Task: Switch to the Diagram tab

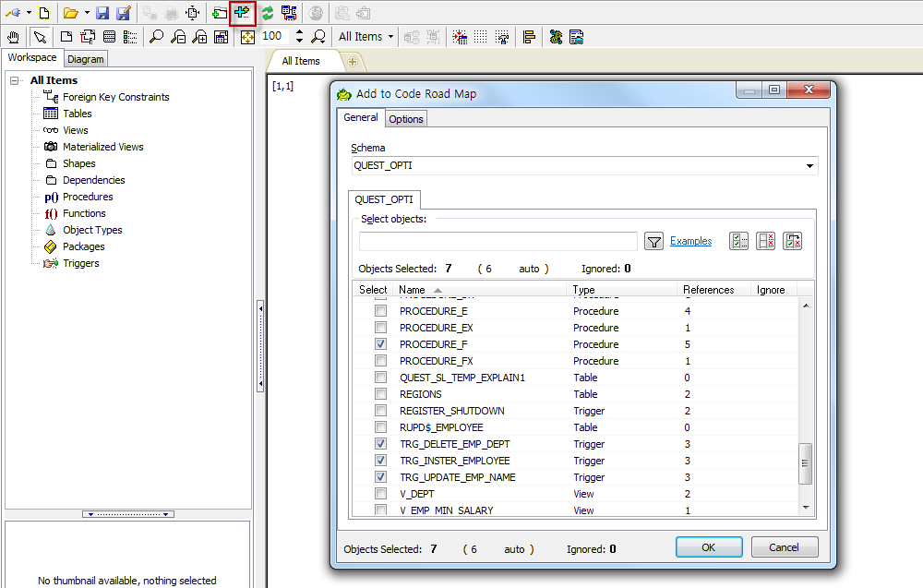Action: coord(86,59)
